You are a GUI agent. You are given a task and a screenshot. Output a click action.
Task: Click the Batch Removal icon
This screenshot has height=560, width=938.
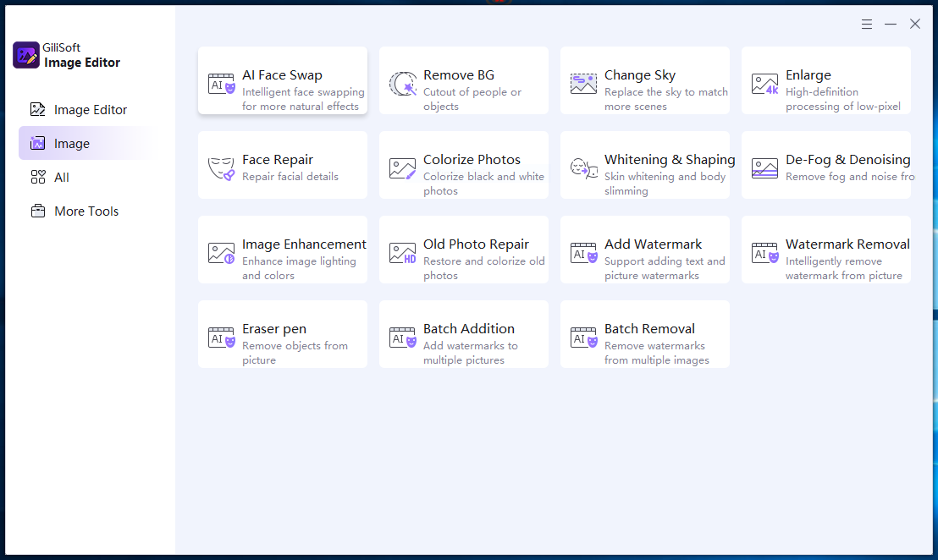pyautogui.click(x=583, y=338)
